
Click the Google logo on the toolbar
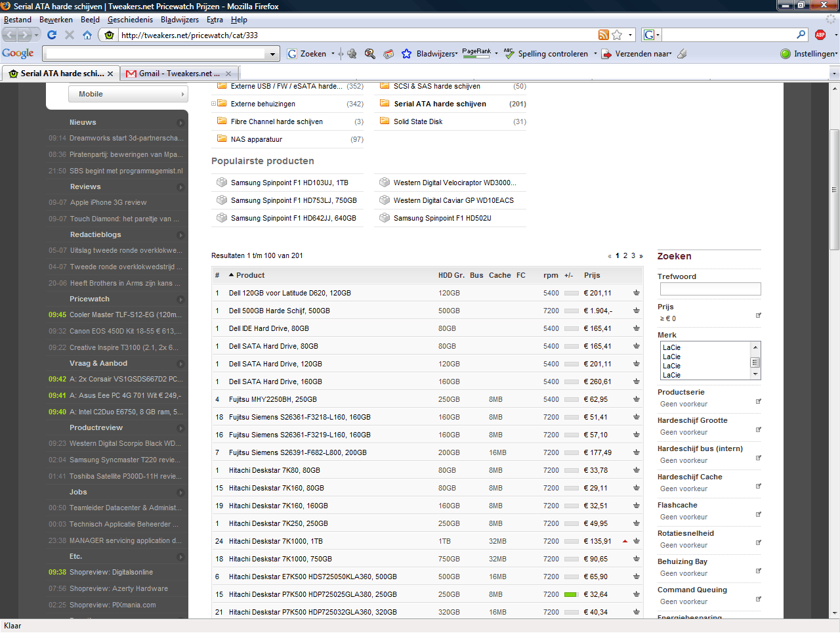(x=18, y=53)
